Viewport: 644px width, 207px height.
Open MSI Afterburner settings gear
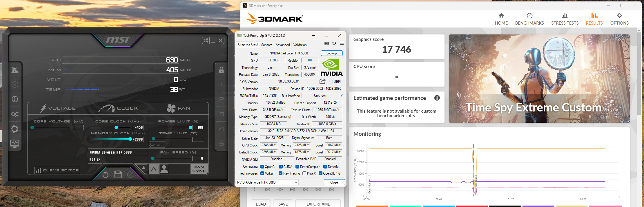click(x=15, y=129)
